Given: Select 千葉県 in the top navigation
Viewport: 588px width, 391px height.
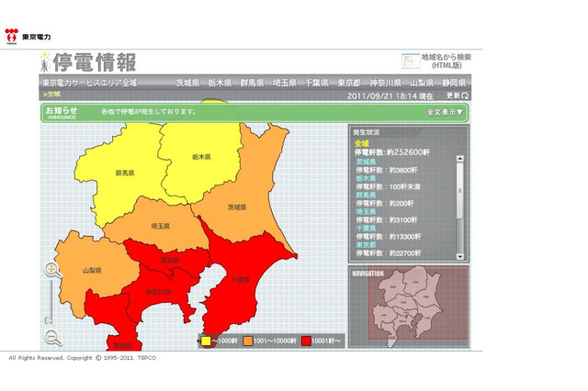Looking at the screenshot, I should tap(317, 83).
